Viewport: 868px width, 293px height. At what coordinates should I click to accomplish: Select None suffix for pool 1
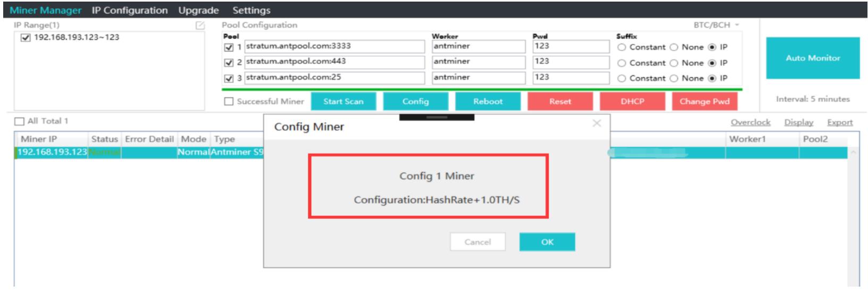coord(674,47)
